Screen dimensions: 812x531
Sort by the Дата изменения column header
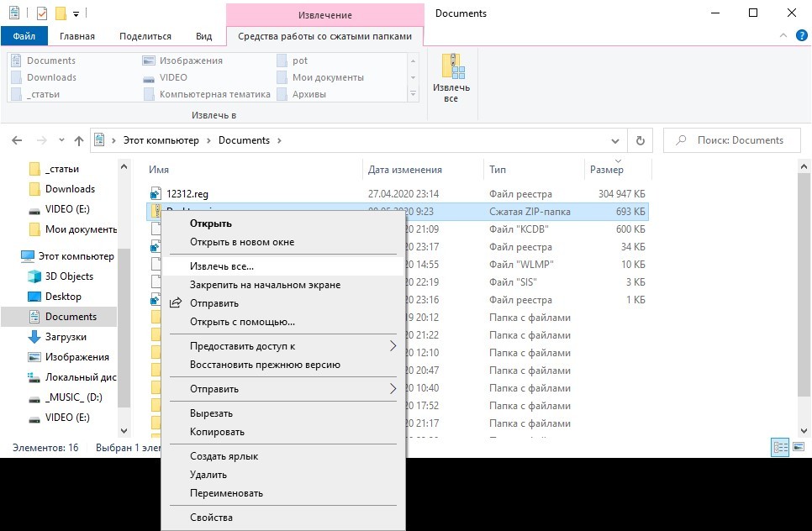[423, 170]
